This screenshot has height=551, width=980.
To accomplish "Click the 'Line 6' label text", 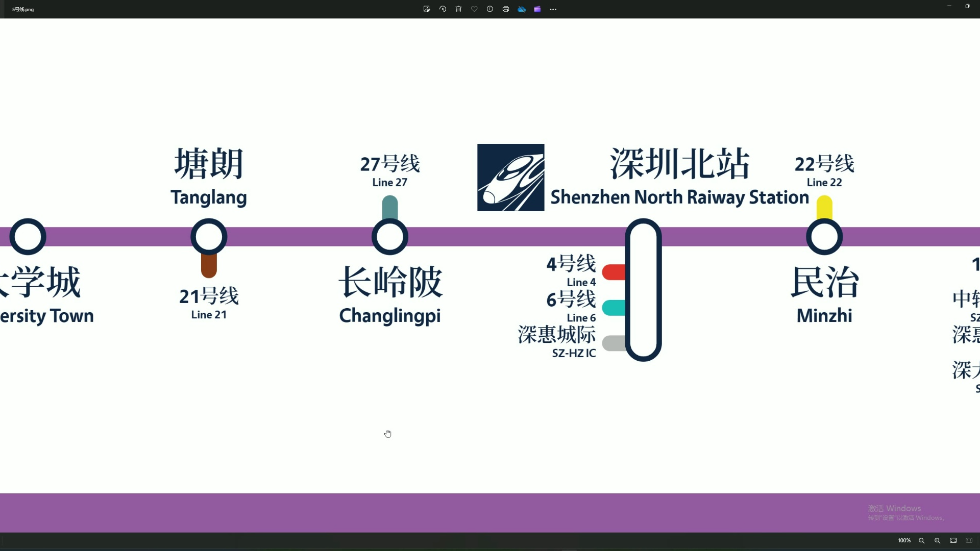I will pyautogui.click(x=581, y=318).
